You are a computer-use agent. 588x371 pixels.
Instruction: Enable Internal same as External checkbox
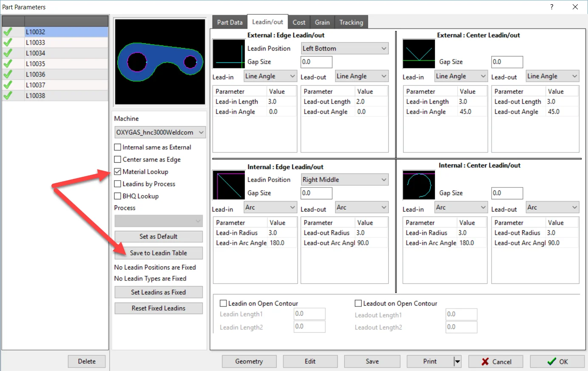click(118, 147)
